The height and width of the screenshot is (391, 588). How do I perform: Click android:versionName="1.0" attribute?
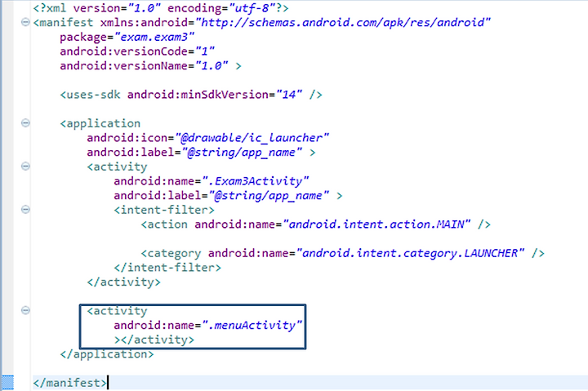(x=144, y=66)
